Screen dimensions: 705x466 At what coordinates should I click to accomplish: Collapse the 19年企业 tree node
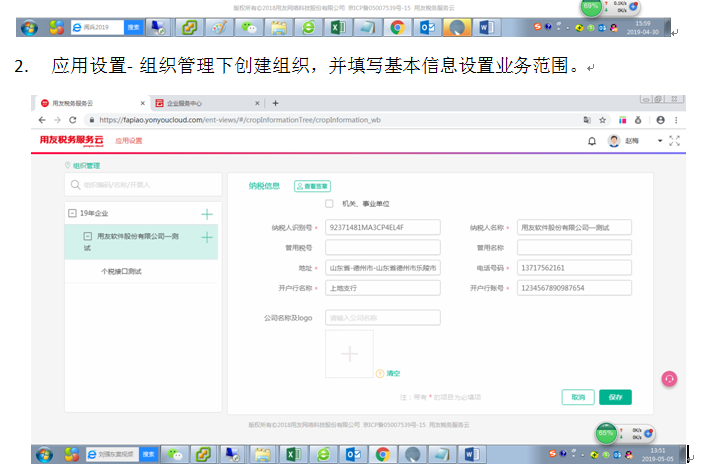72,214
